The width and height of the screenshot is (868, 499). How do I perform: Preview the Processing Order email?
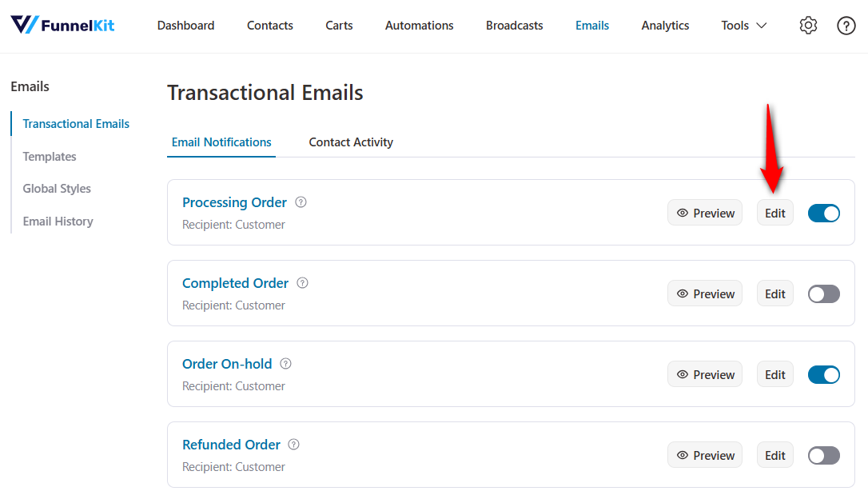click(x=705, y=213)
